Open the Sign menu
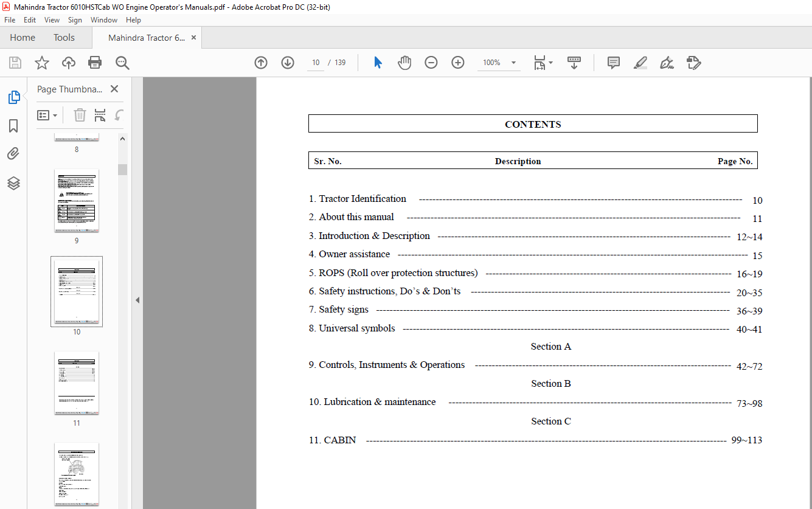812x509 pixels. click(75, 20)
